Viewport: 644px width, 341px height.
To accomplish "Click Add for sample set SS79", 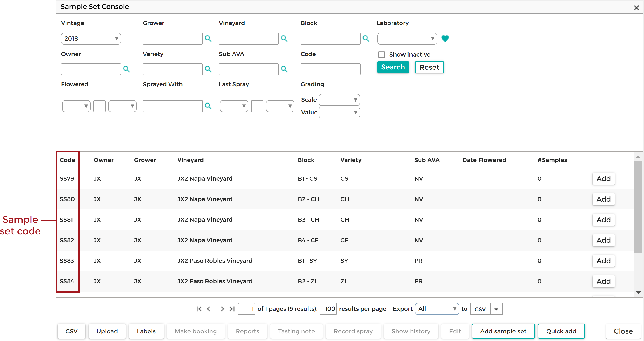I will 603,179.
